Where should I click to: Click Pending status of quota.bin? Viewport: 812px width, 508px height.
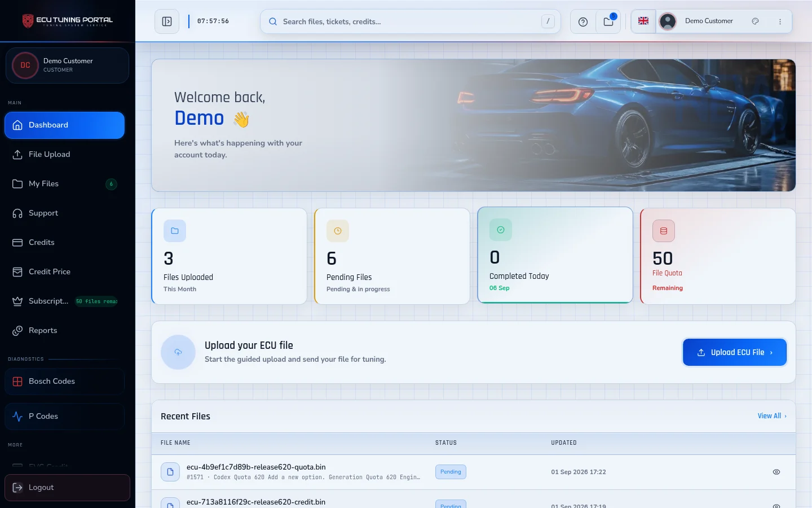(x=451, y=472)
